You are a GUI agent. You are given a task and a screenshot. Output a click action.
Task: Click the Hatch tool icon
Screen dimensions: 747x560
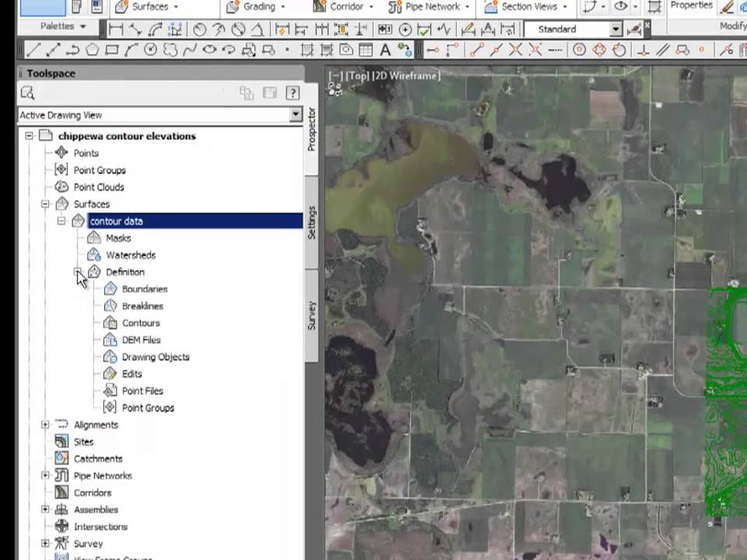click(x=307, y=50)
